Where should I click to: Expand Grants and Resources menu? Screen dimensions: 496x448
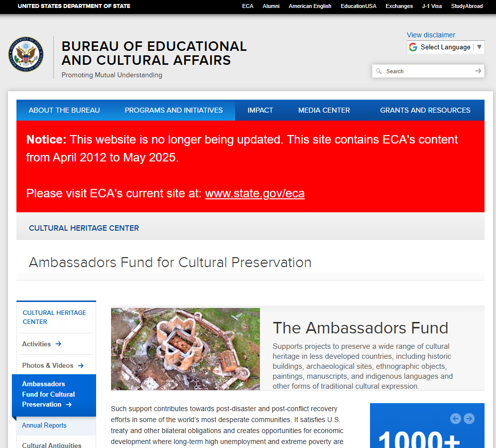point(425,110)
